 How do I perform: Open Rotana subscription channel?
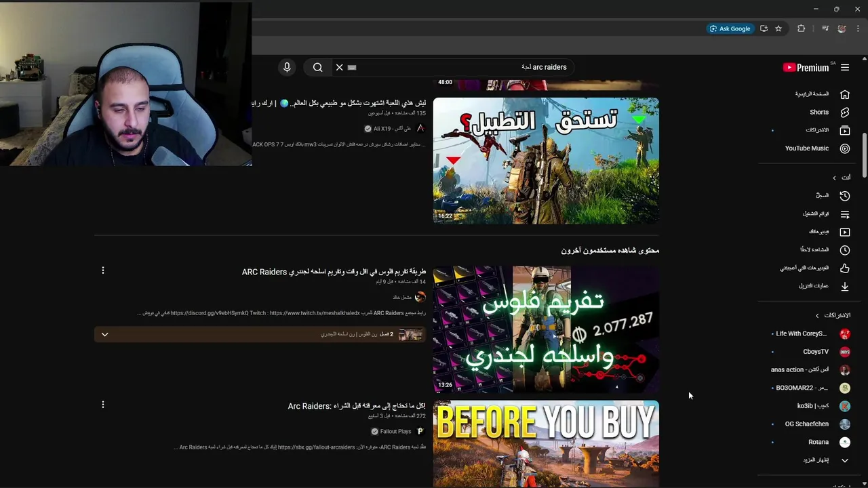coord(818,442)
